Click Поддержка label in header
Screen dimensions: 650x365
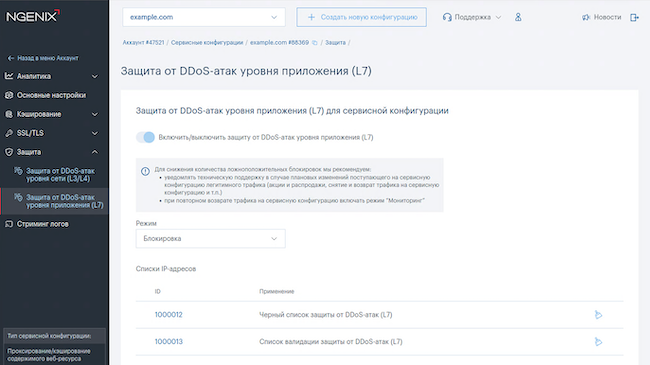[x=473, y=17]
